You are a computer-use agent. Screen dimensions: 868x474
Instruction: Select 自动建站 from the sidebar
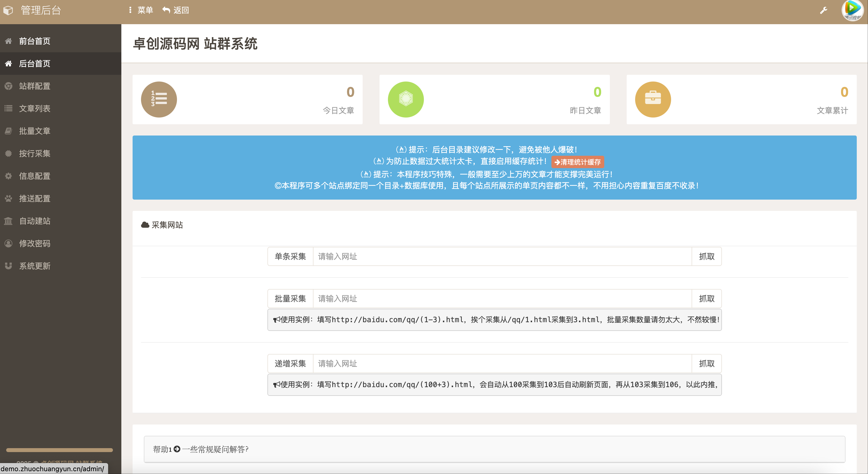point(34,221)
